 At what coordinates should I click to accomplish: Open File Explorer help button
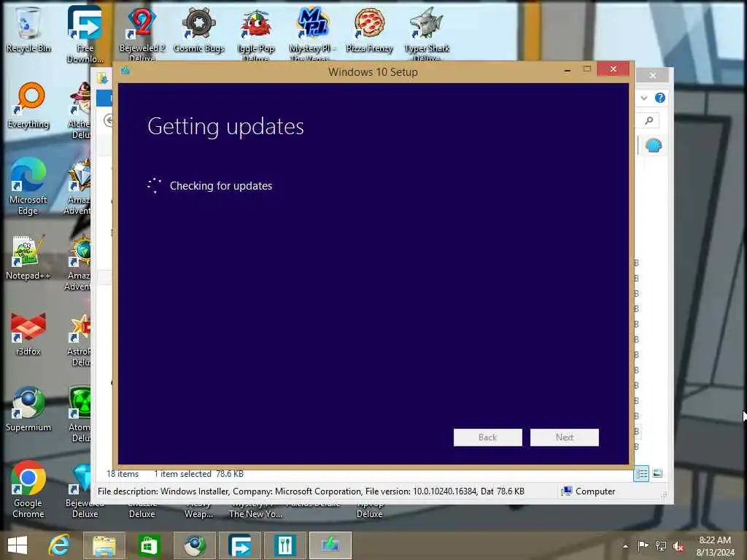pyautogui.click(x=659, y=98)
